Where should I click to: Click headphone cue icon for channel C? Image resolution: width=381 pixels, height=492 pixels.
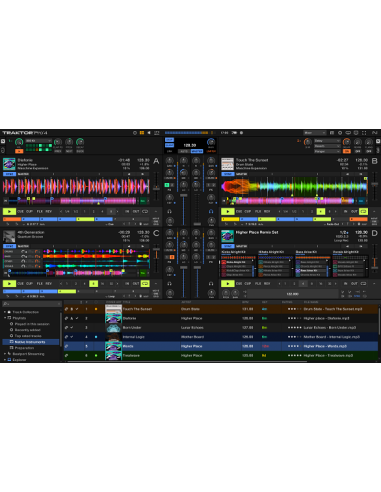[x=169, y=283]
